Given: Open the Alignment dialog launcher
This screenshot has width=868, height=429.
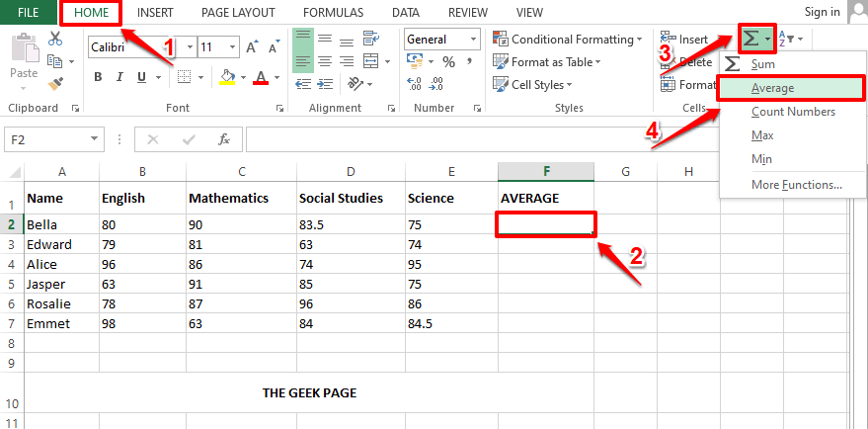Looking at the screenshot, I should click(391, 109).
